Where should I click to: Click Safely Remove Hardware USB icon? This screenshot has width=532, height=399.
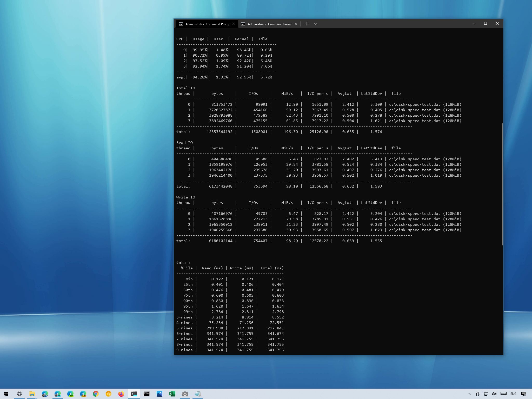coord(477,394)
